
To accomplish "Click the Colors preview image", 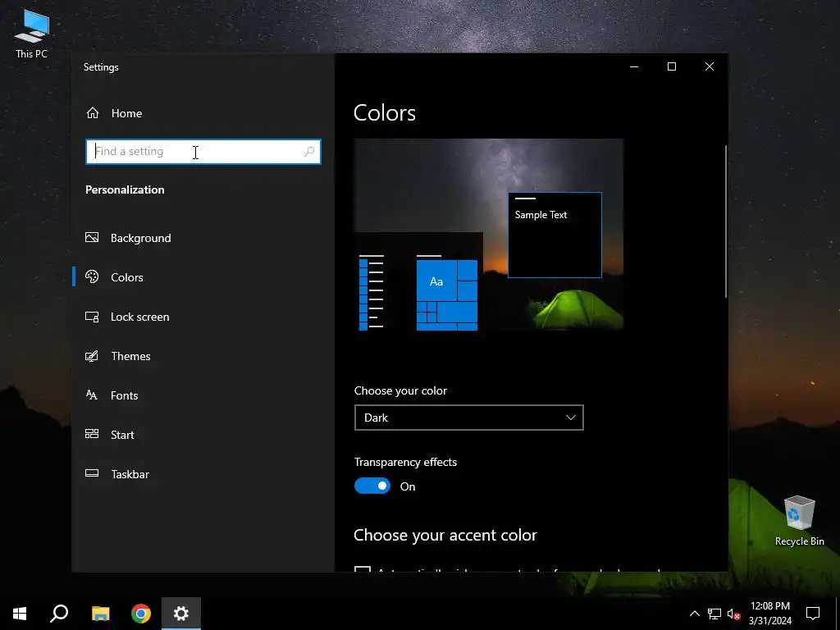I will pyautogui.click(x=489, y=235).
